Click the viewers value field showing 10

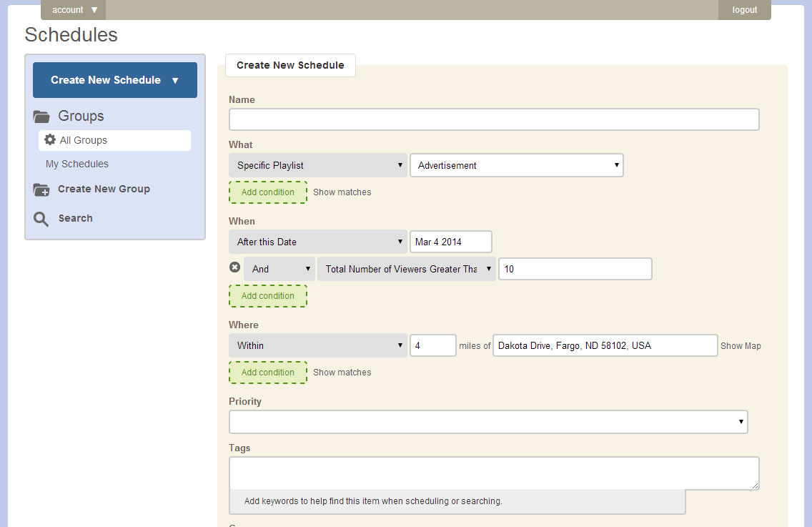coord(575,269)
